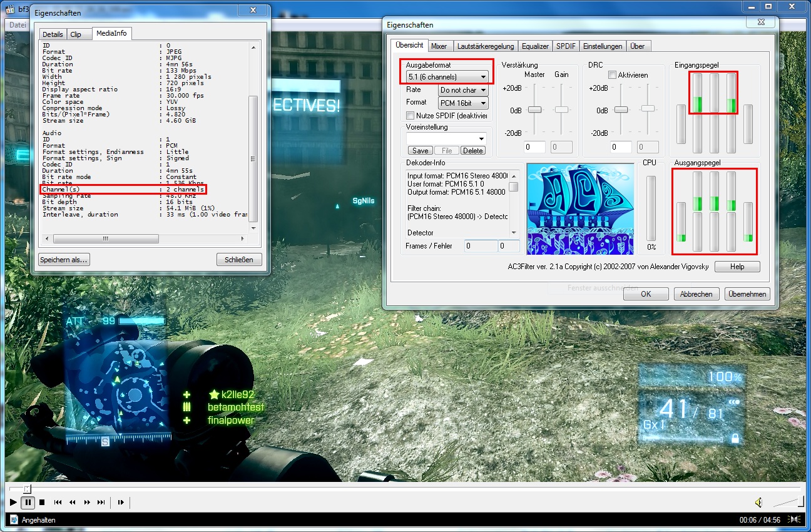Click the Pause button in player
Image resolution: width=811 pixels, height=532 pixels.
pos(28,502)
